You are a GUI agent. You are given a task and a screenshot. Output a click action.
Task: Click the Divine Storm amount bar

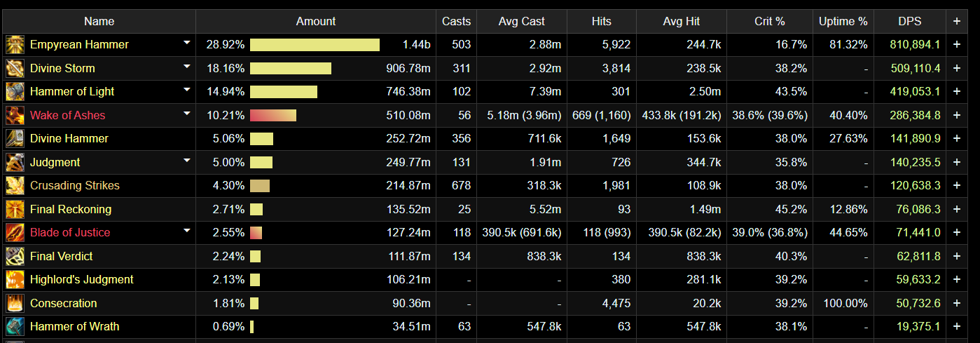(291, 69)
